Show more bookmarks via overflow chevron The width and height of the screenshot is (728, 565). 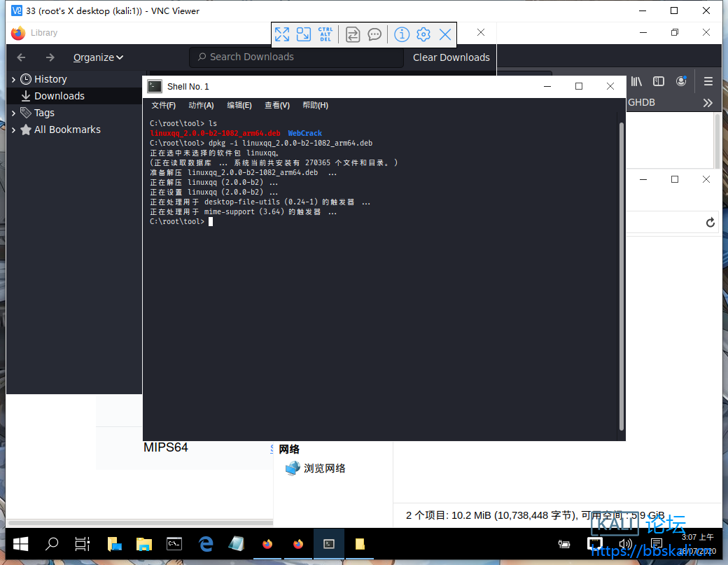coord(708,103)
